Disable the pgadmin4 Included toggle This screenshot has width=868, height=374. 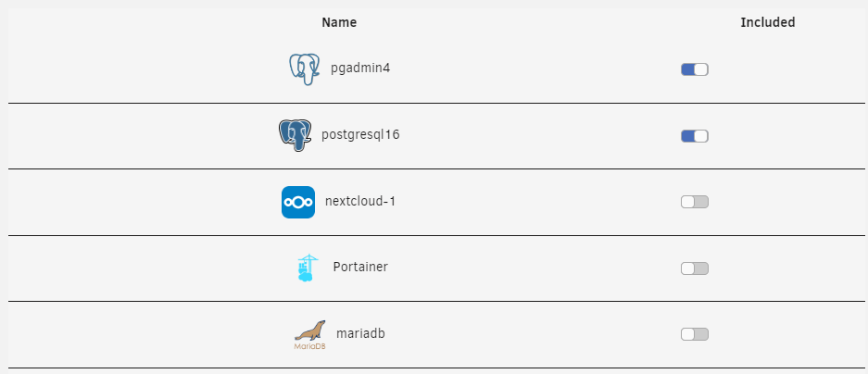click(695, 69)
